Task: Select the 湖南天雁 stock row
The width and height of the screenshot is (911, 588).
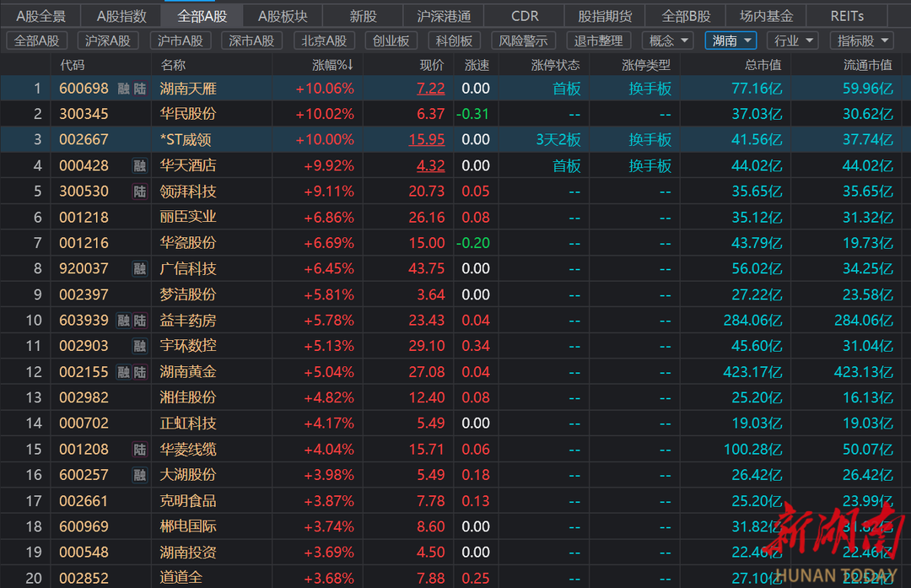Action: tap(455, 89)
